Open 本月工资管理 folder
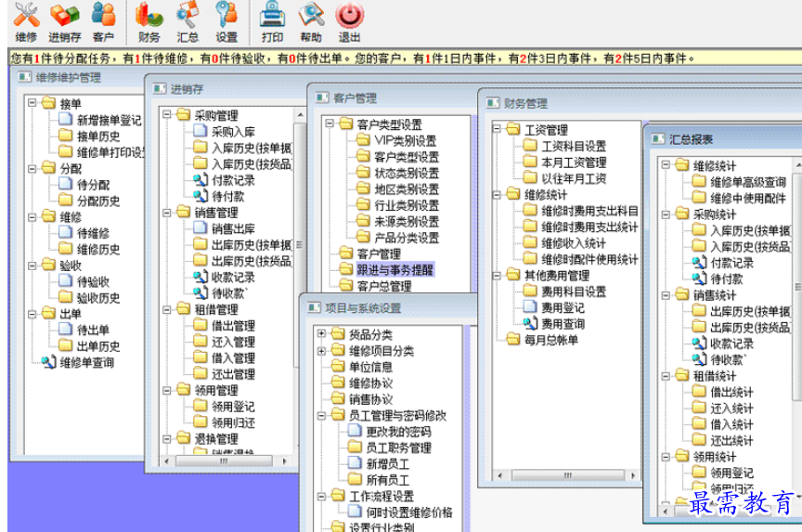 point(564,162)
